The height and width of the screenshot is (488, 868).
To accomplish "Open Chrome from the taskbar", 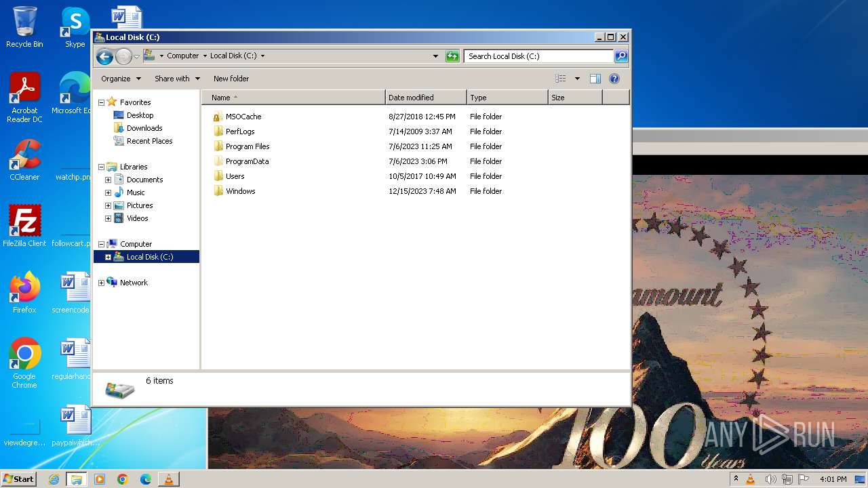I will pos(123,479).
